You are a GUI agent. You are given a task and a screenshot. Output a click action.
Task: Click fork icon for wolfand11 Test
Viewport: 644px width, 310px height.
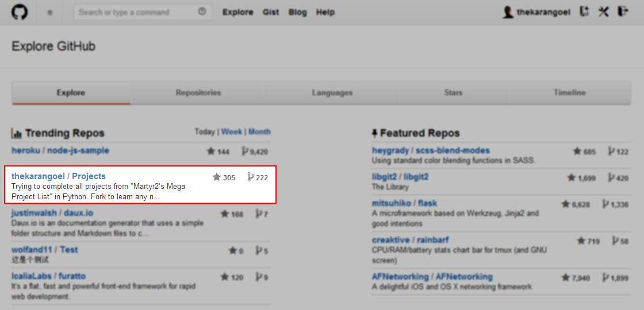point(259,250)
